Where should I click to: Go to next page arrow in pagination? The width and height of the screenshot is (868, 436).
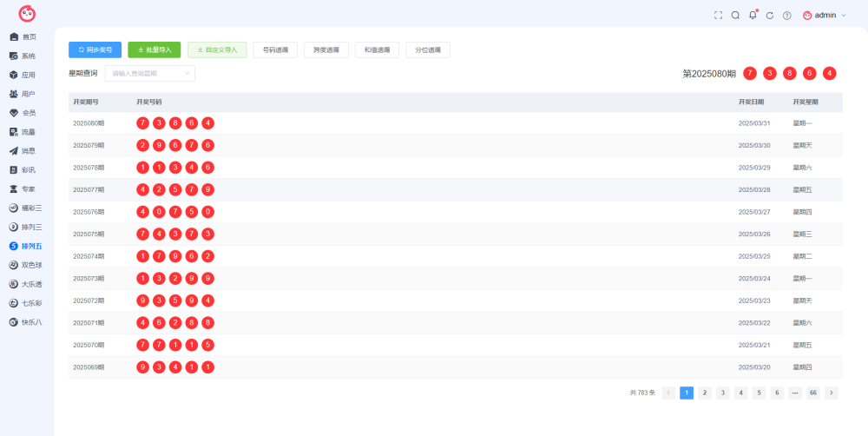[831, 393]
